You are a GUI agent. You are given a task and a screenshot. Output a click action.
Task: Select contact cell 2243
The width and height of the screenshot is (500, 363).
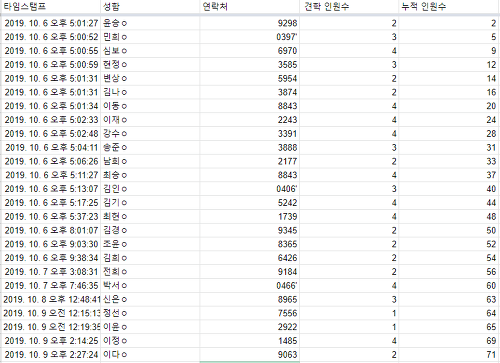point(250,120)
